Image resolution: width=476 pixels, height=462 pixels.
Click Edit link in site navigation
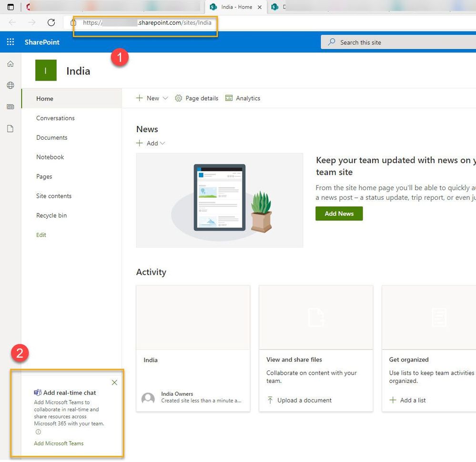click(41, 235)
